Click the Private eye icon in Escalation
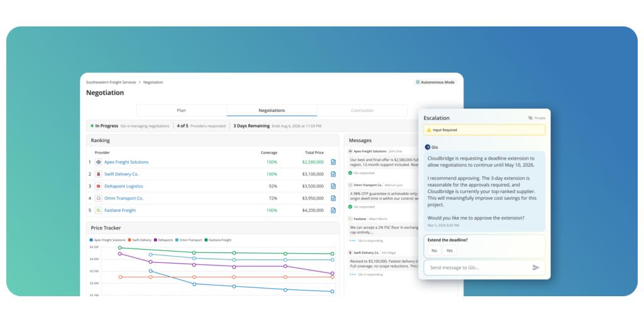Image resolution: width=644 pixels, height=322 pixels. tap(530, 118)
